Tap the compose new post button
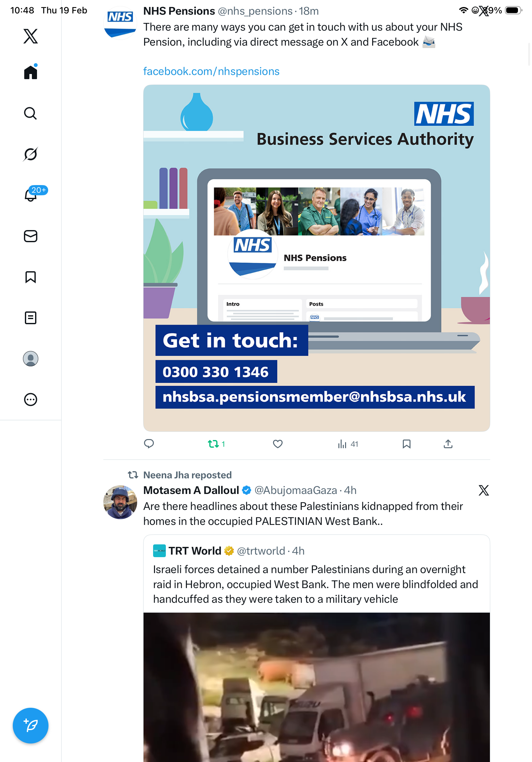The image size is (532, 762). 31,726
